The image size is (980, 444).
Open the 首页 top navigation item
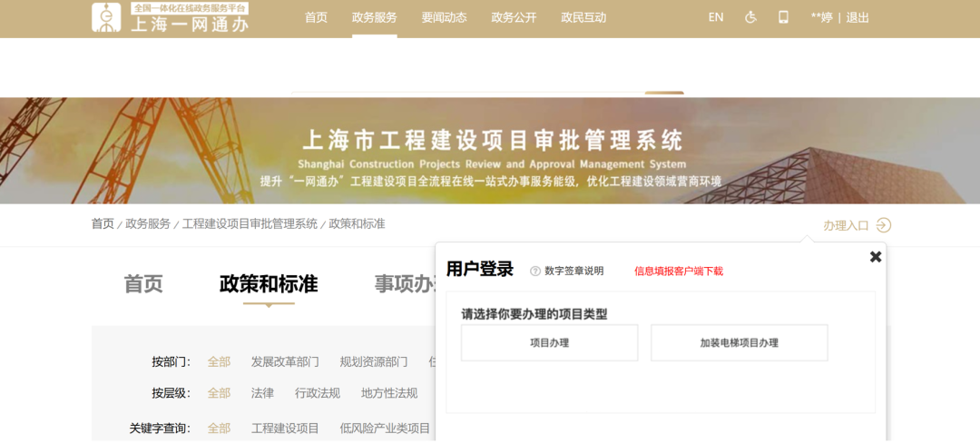[x=316, y=17]
